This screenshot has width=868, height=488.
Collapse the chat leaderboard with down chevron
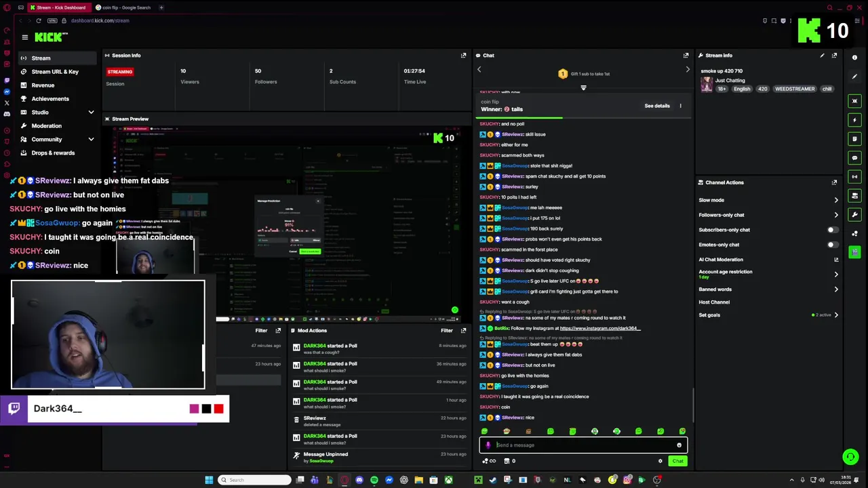pyautogui.click(x=583, y=87)
